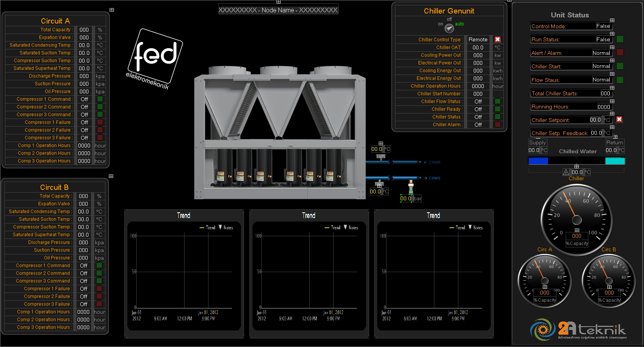Click the red X next to Chiller Setpoint
The width and height of the screenshot is (644, 347).
[x=619, y=120]
